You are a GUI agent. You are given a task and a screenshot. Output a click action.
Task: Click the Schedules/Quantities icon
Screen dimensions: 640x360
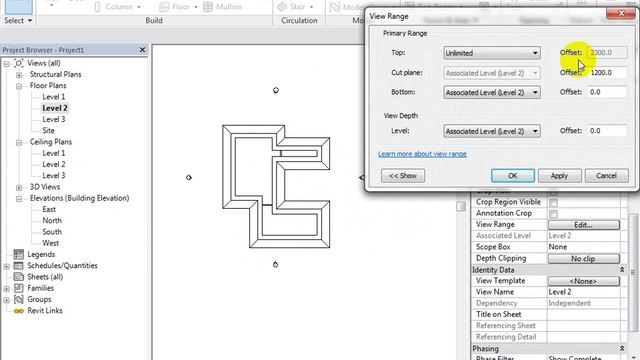pos(18,266)
